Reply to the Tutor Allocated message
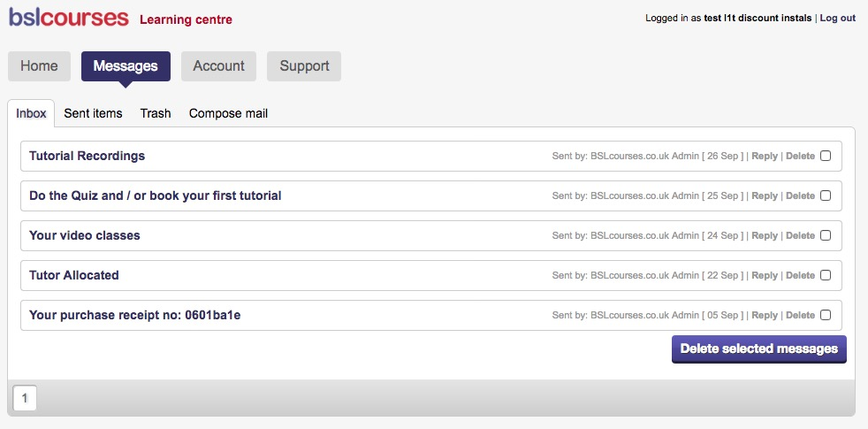 [765, 275]
